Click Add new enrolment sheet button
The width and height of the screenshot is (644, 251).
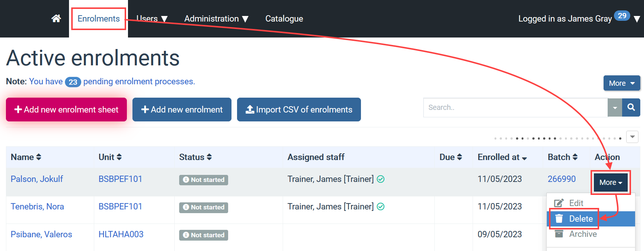pyautogui.click(x=66, y=110)
